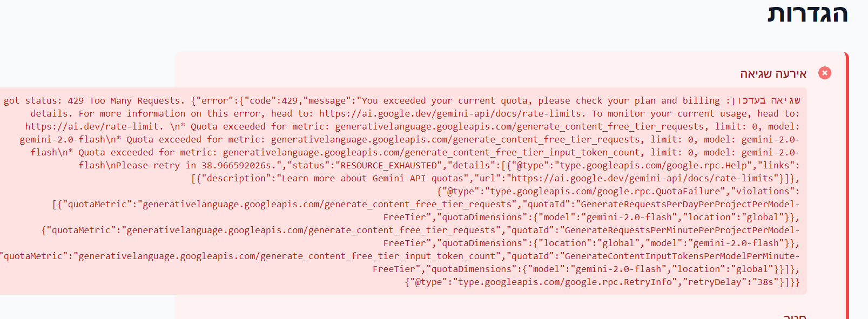Open the rate-limits URL after 'head to:'
The width and height of the screenshot is (868, 319).
point(450,113)
